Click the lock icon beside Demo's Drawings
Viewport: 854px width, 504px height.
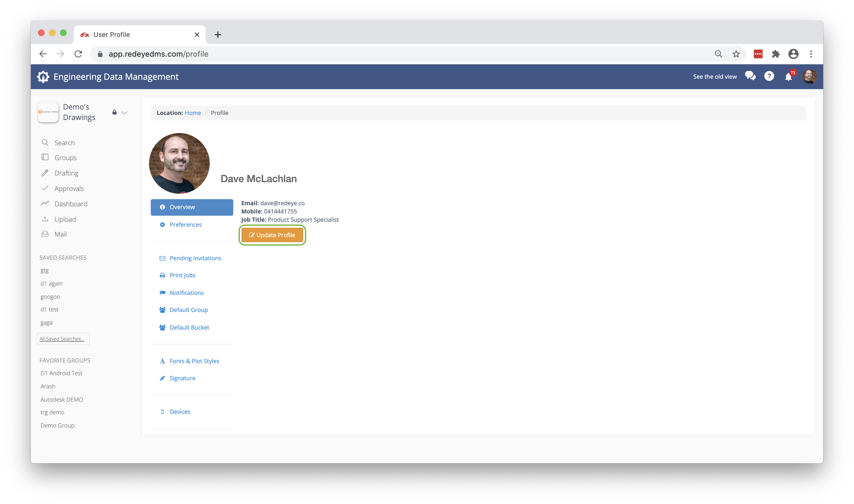coord(114,112)
